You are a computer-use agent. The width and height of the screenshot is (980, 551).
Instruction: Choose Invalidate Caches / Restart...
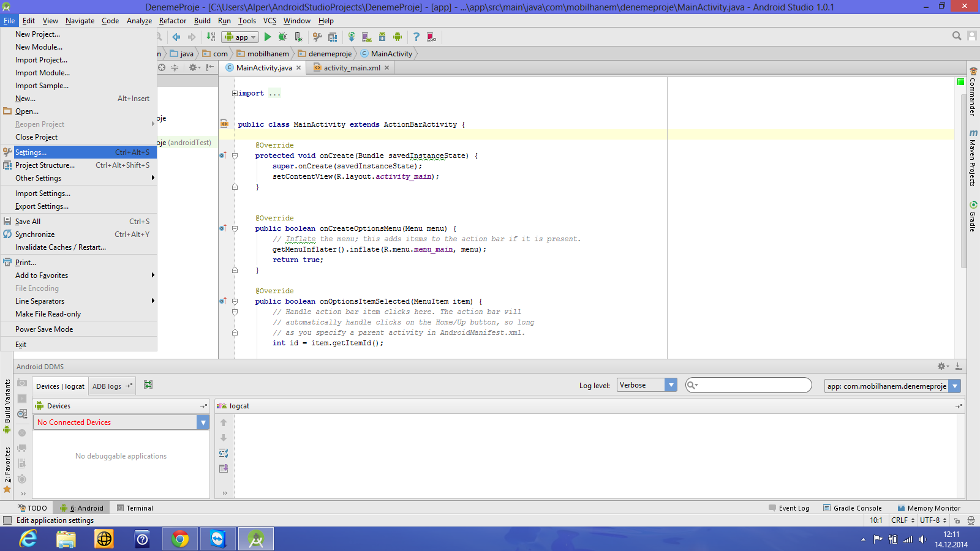[x=78, y=247]
